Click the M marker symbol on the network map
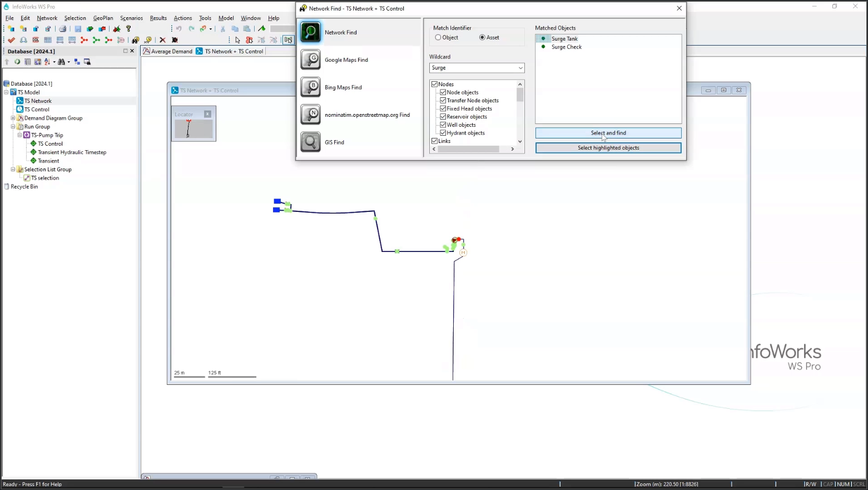 pos(463,253)
